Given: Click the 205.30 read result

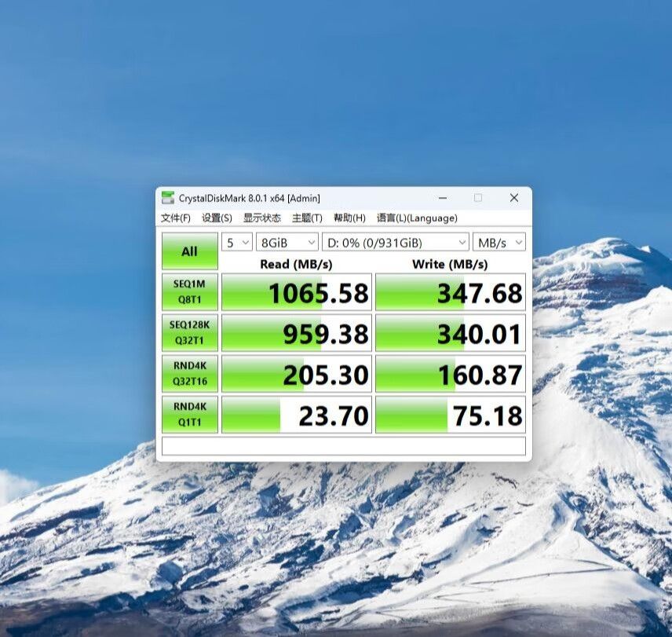Looking at the screenshot, I should [x=297, y=373].
